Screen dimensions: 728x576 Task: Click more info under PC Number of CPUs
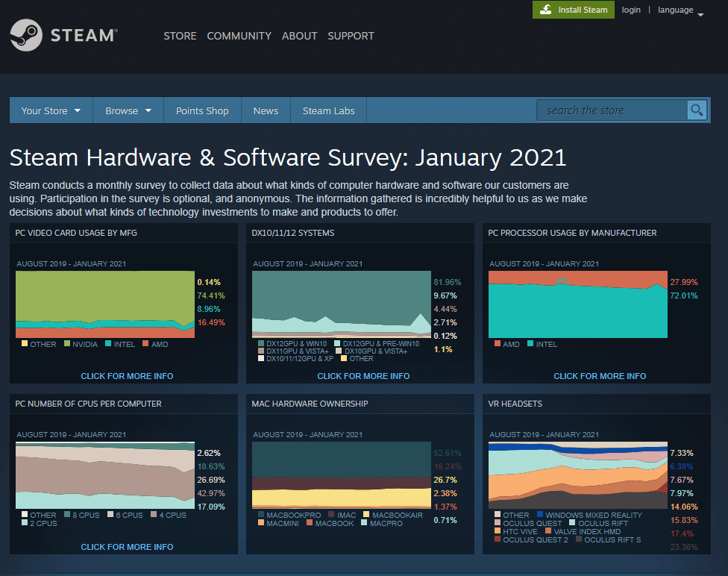click(x=127, y=547)
